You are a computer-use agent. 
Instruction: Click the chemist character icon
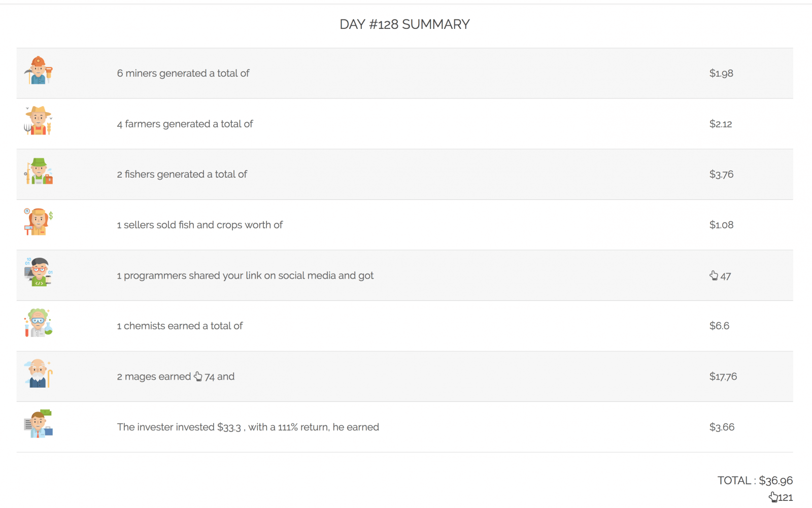pos(39,323)
